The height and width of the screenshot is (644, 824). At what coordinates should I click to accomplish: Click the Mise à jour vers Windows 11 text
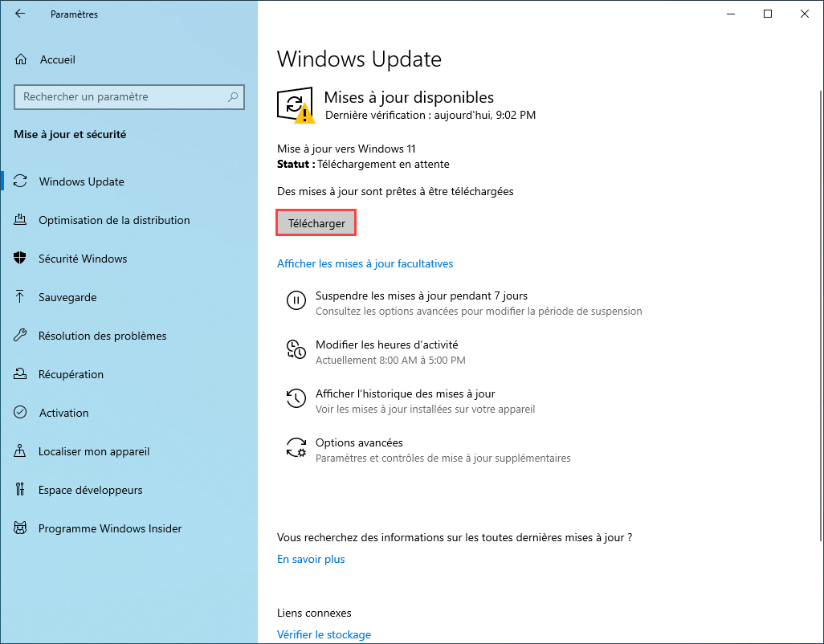pos(346,149)
